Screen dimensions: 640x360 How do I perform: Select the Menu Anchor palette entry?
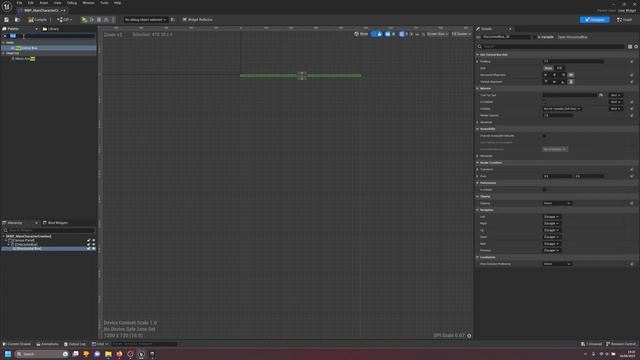(x=24, y=59)
